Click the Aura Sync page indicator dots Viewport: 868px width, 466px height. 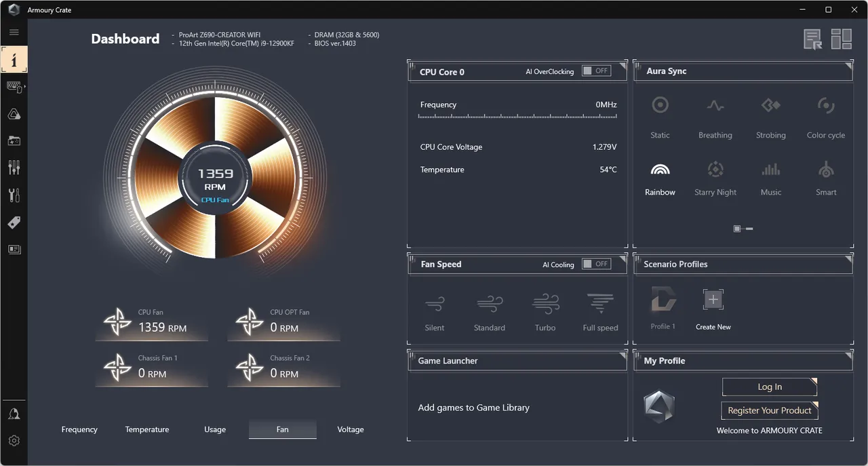[x=743, y=229]
